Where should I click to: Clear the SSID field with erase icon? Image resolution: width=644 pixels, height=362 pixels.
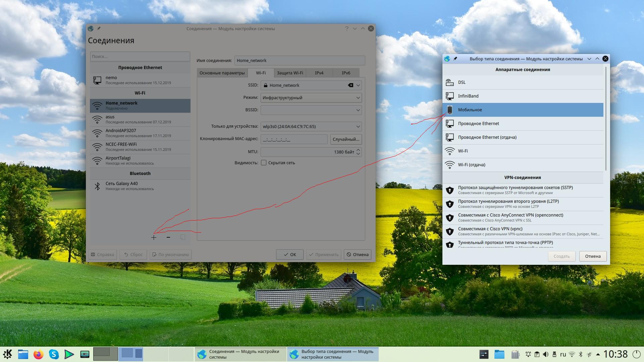click(x=351, y=85)
